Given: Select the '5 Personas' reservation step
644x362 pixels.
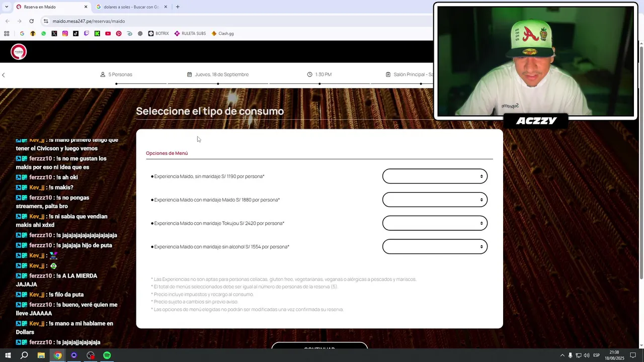Looking at the screenshot, I should point(116,74).
